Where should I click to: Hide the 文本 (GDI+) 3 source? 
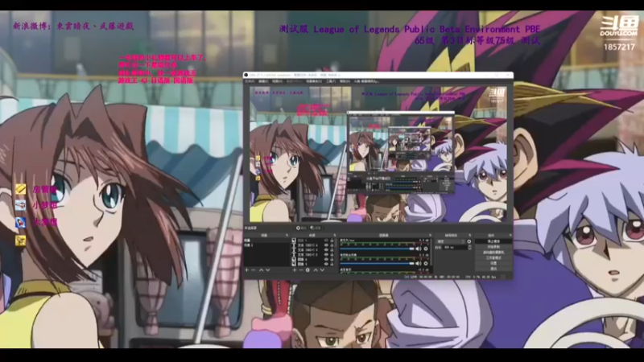pos(327,249)
